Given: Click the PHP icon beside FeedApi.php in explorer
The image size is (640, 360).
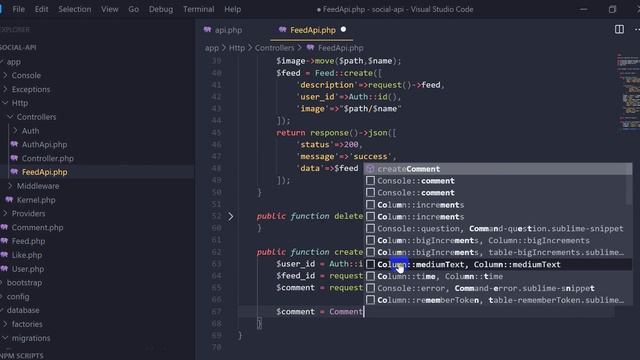Looking at the screenshot, I should [14, 172].
